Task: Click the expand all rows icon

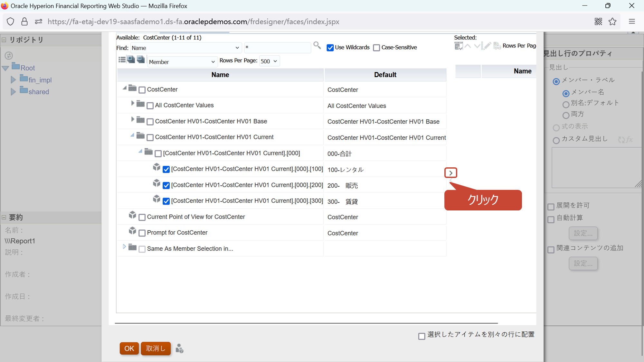Action: (131, 60)
